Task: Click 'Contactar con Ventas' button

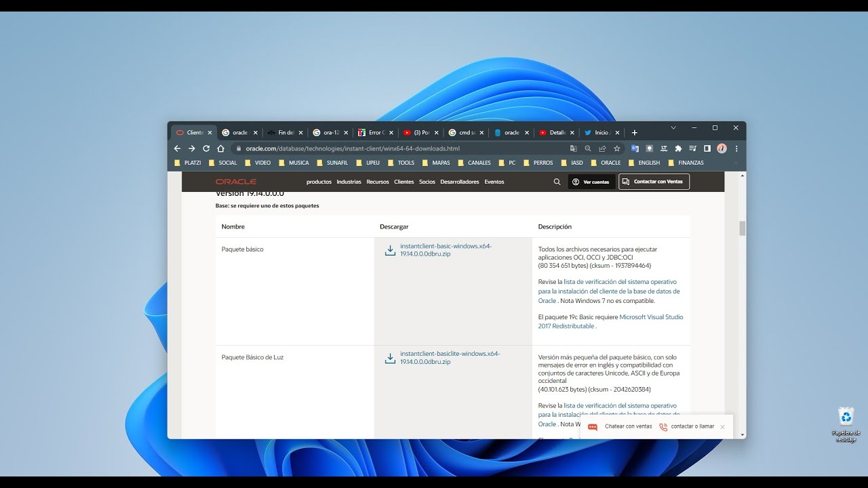Action: [x=654, y=182]
